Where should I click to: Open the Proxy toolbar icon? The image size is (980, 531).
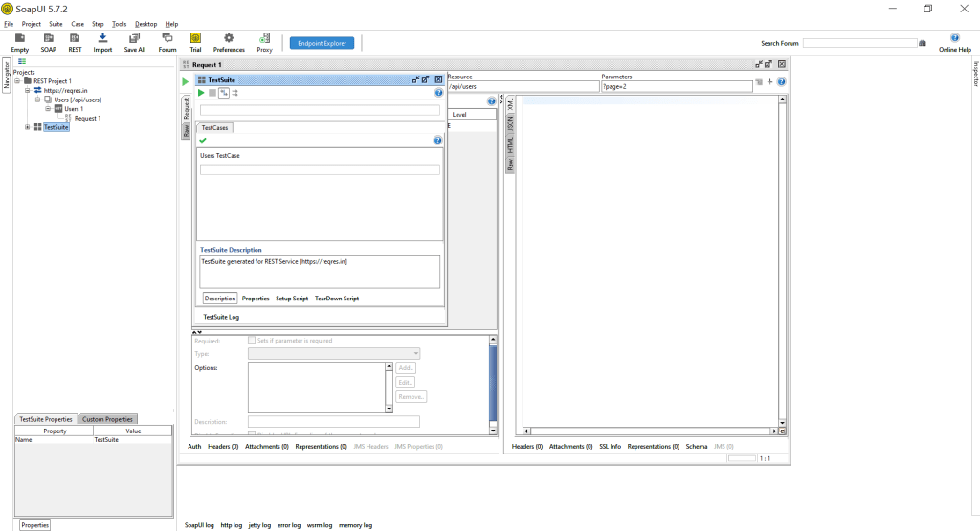[x=264, y=42]
